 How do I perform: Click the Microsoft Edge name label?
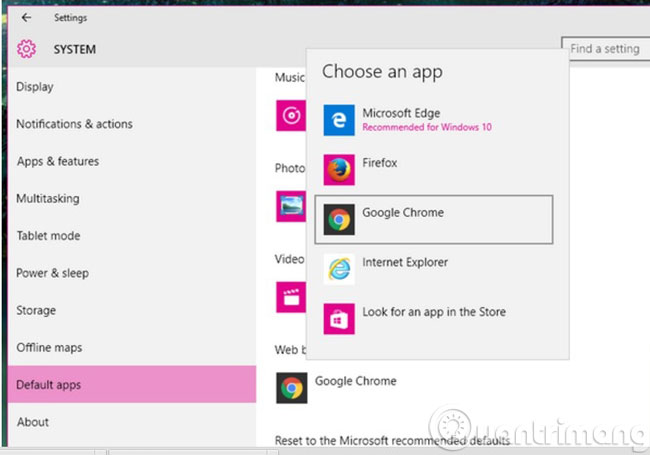401,113
